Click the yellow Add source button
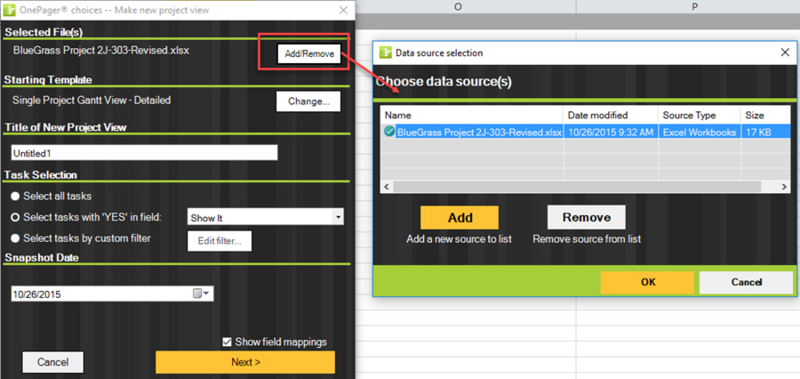The height and width of the screenshot is (379, 800). (460, 217)
